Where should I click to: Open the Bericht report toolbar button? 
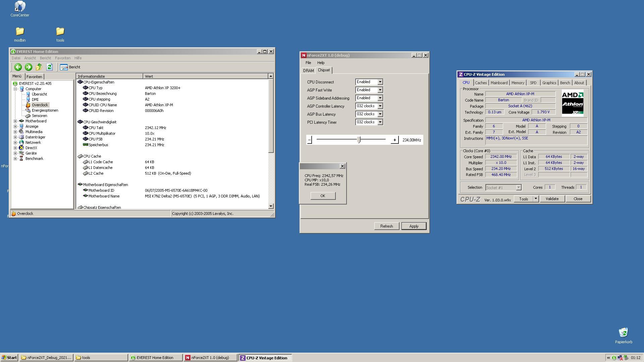tap(70, 67)
